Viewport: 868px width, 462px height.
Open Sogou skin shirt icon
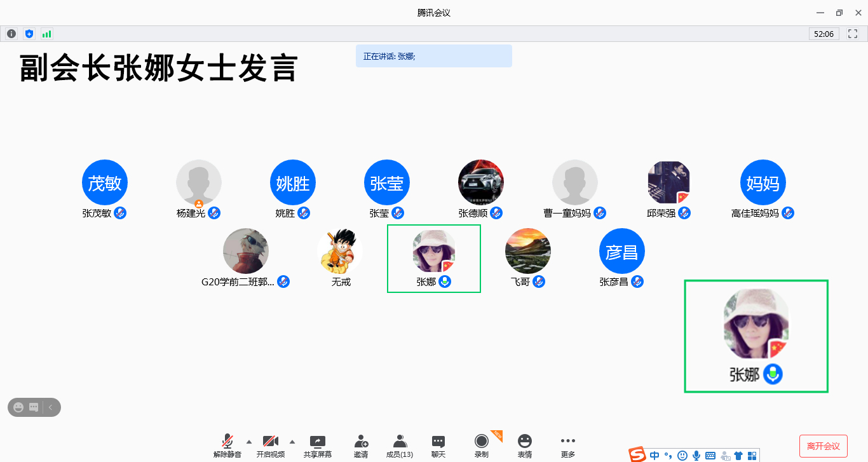coord(738,455)
